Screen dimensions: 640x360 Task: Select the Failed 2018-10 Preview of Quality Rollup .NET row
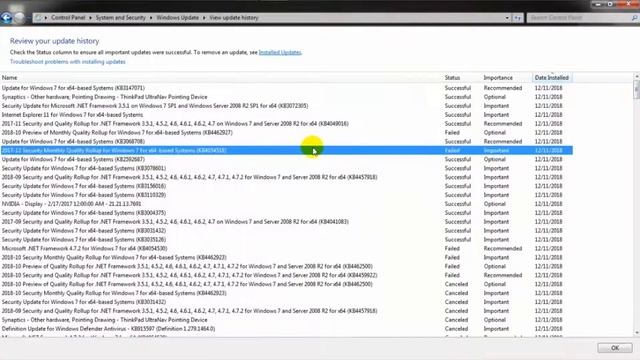pos(287,267)
